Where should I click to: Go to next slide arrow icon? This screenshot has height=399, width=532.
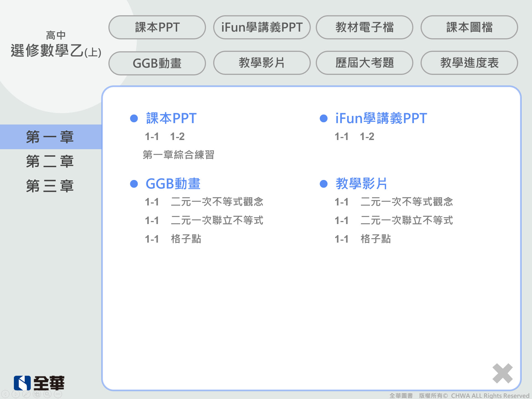coord(16,394)
